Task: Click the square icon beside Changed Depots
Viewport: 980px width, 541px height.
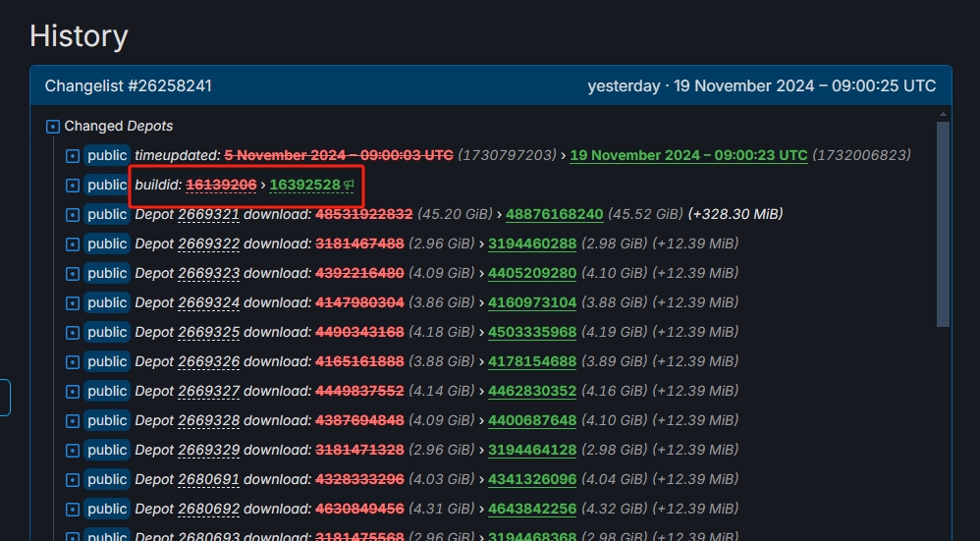Action: [53, 127]
